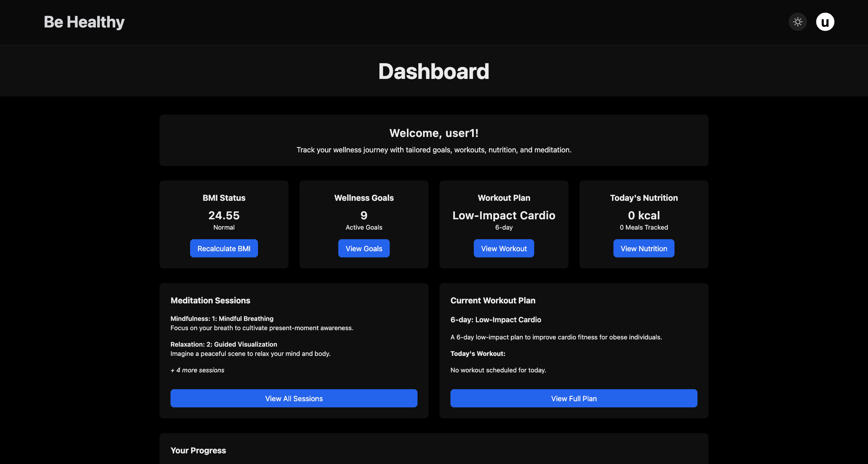
Task: Select the Guided Visualization session
Action: click(x=224, y=344)
